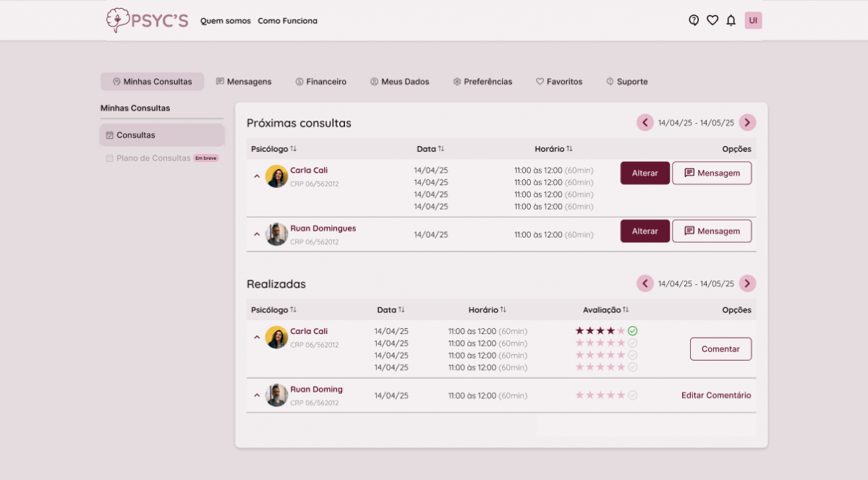The width and height of the screenshot is (868, 480).
Task: Go to next period in Realizadas
Action: coord(748,283)
